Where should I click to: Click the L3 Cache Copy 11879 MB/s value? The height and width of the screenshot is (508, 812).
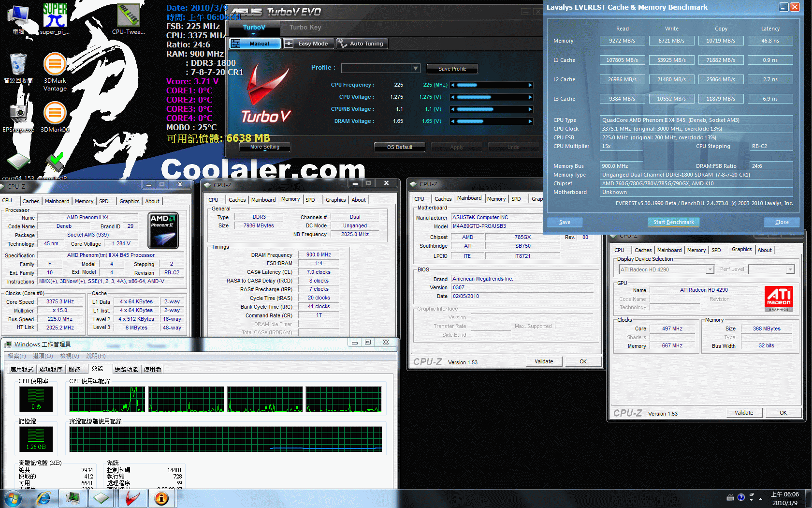721,99
